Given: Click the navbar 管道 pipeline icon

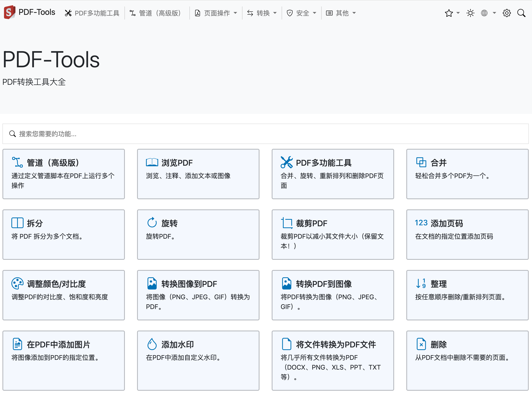Looking at the screenshot, I should (x=132, y=13).
